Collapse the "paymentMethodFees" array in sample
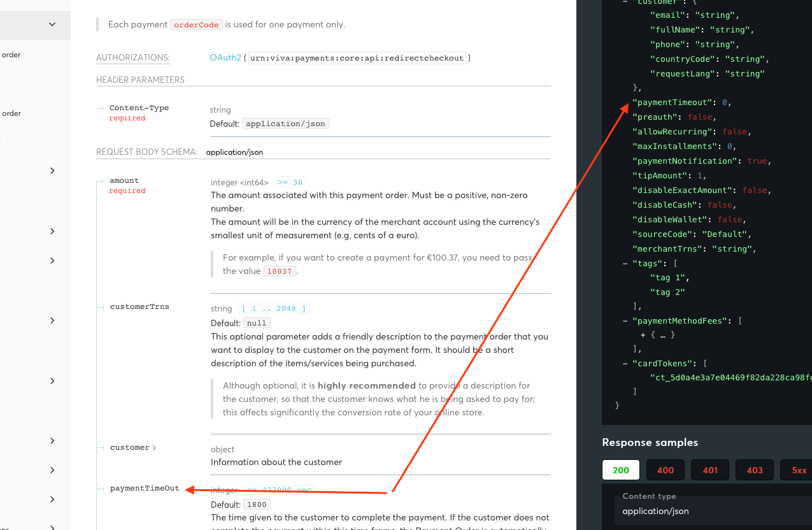 tap(625, 322)
